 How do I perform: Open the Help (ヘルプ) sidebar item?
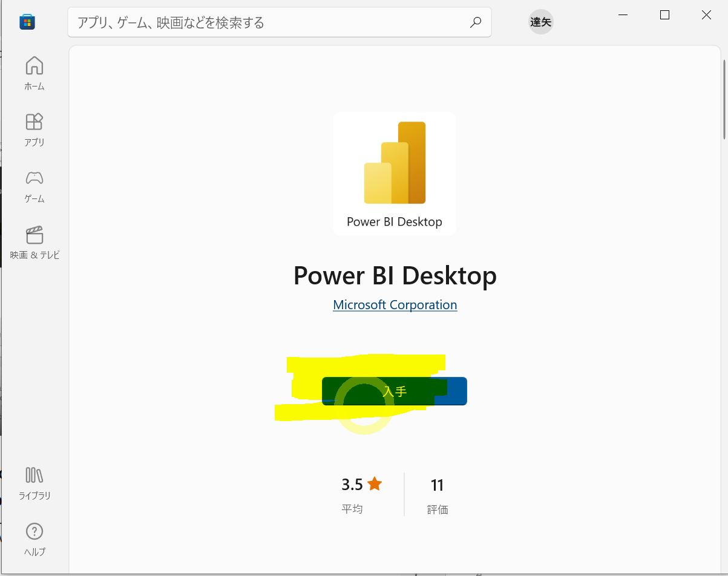[x=34, y=539]
